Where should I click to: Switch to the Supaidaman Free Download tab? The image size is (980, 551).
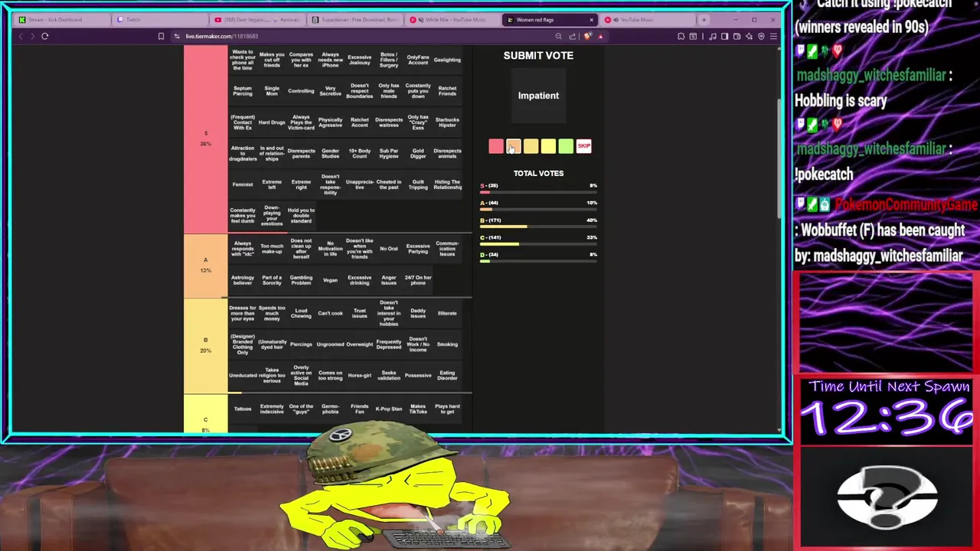pyautogui.click(x=355, y=20)
